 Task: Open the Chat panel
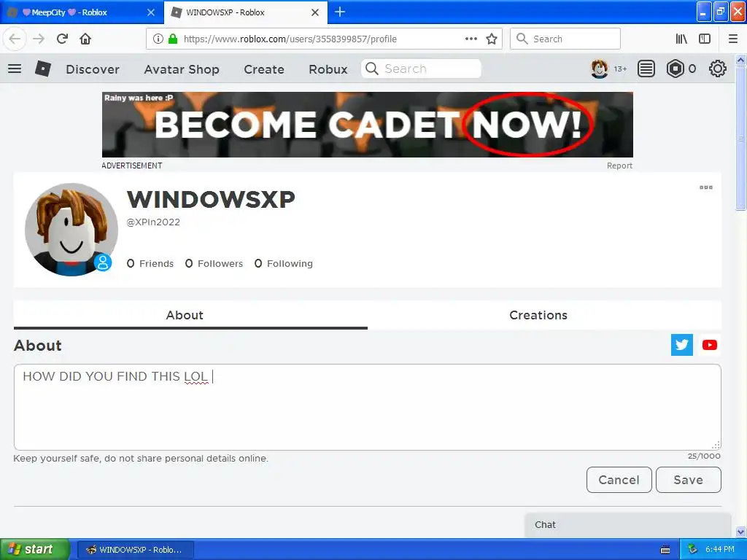point(628,525)
